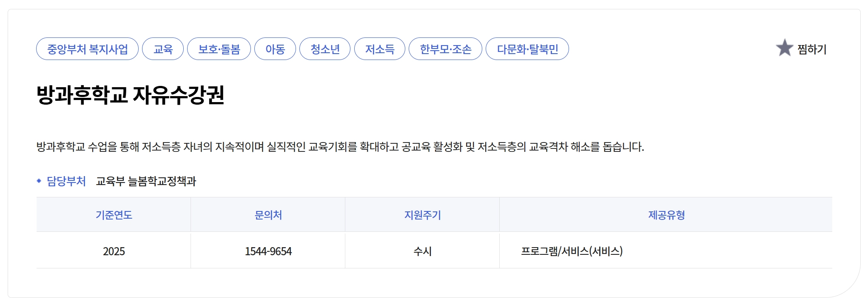Select the 한부모·조손 tag
Image resolution: width=868 pixels, height=305 pixels.
point(446,48)
